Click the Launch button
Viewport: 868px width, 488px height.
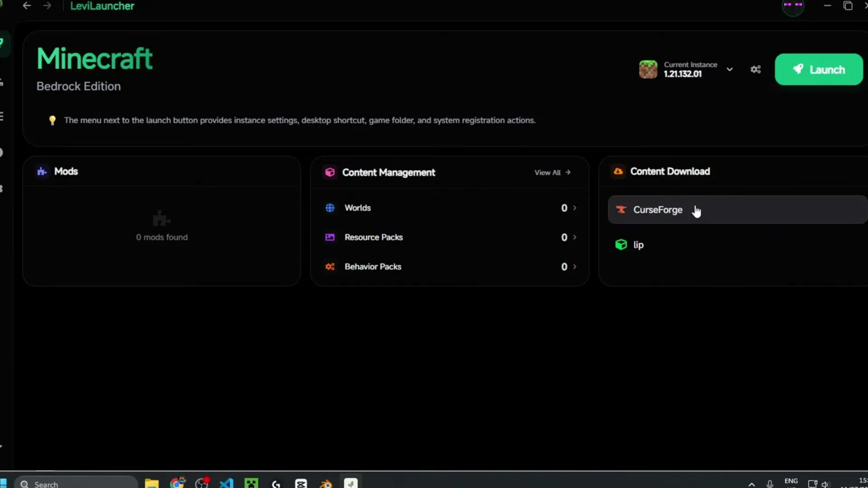click(819, 70)
